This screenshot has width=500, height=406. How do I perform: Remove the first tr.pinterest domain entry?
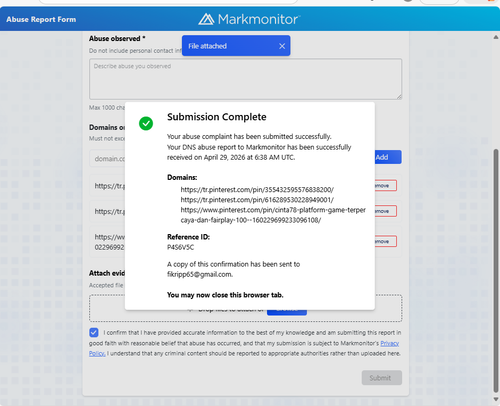385,185
